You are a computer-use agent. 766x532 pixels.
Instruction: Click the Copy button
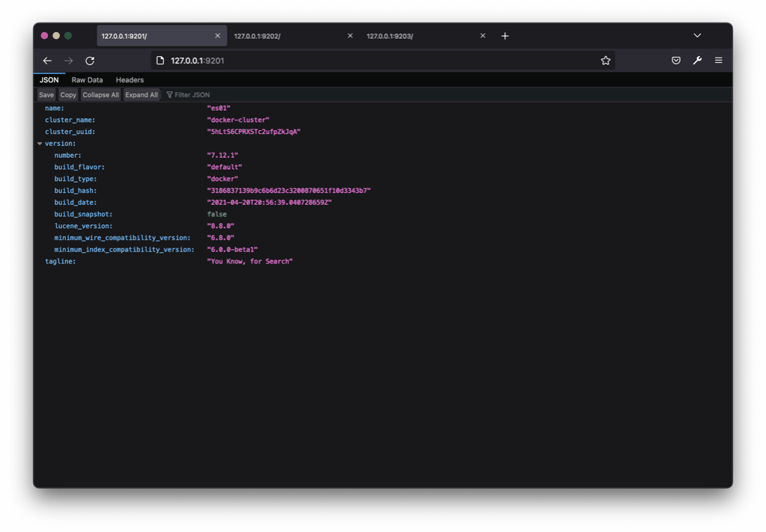coord(68,95)
